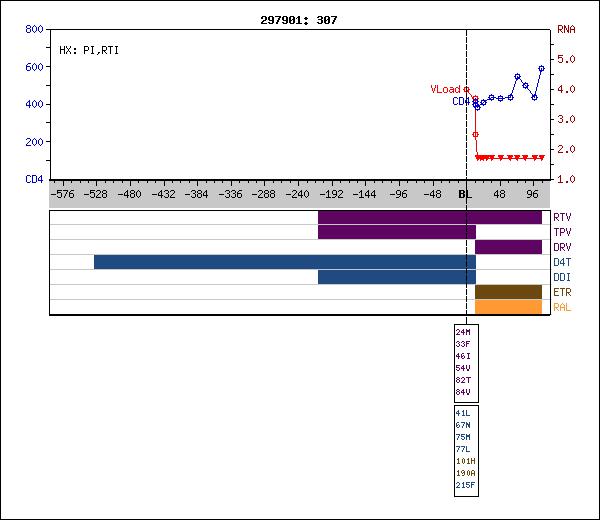
Task: Select the RNA axis title
Action: 565,30
